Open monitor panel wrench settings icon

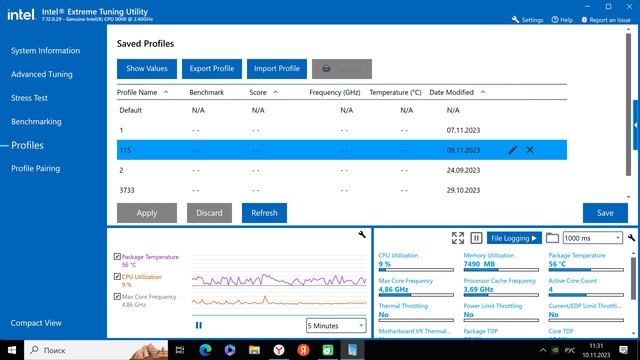coord(631,238)
